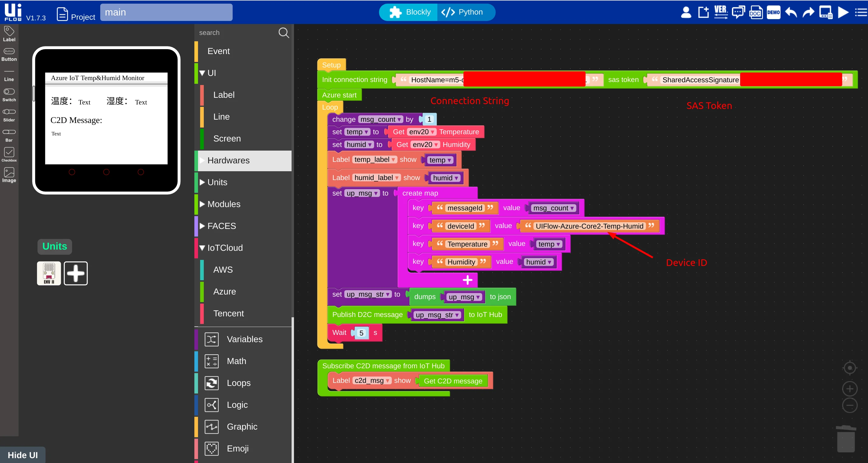The image size is (868, 463).
Task: Open up_msg_str dropdown in the Publish block
Action: point(437,315)
